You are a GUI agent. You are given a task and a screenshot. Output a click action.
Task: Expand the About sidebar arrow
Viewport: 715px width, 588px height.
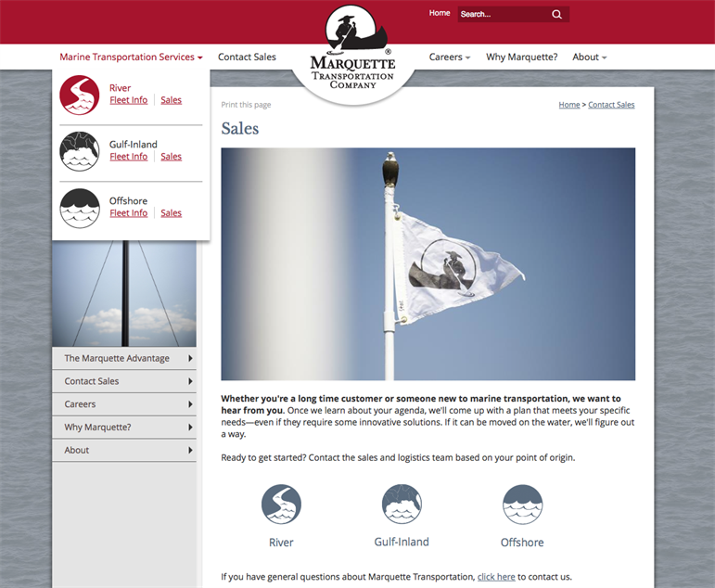pos(190,450)
